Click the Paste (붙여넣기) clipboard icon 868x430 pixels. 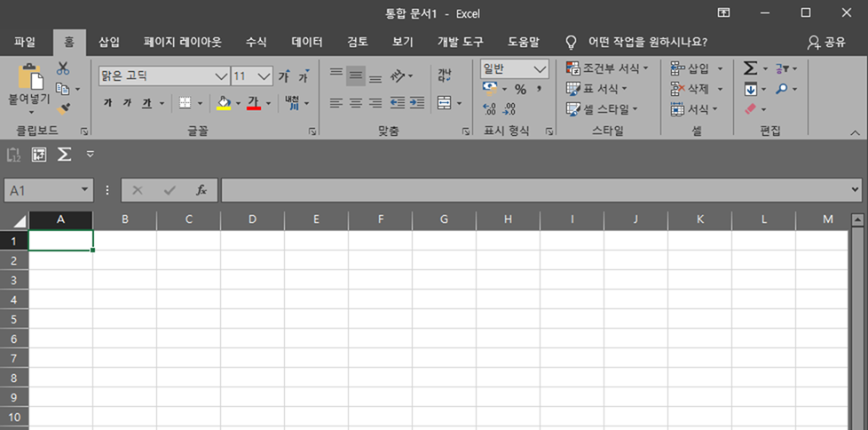(30, 76)
